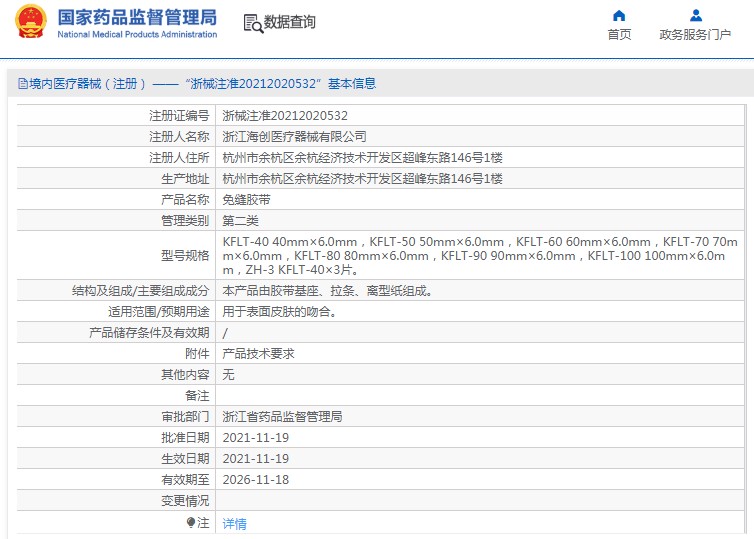Select the 无 value for 其他内容
Viewport: 754px width, 539px height.
[x=228, y=375]
